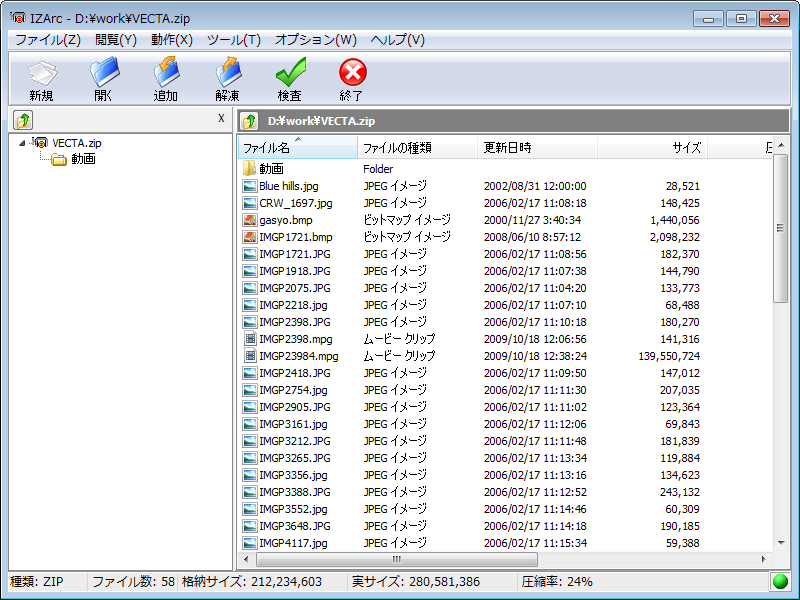Sort by the ファイル名 column header
Image resolution: width=800 pixels, height=600 pixels.
pyautogui.click(x=298, y=148)
